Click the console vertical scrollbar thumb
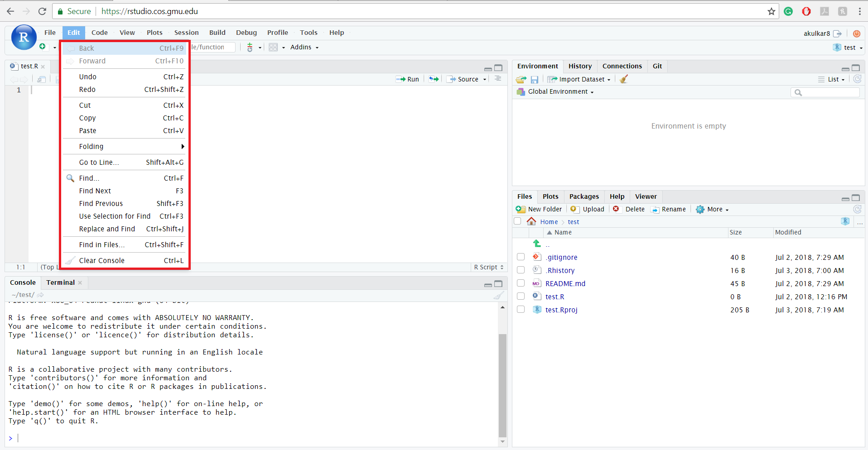This screenshot has height=450, width=868. coord(502,386)
